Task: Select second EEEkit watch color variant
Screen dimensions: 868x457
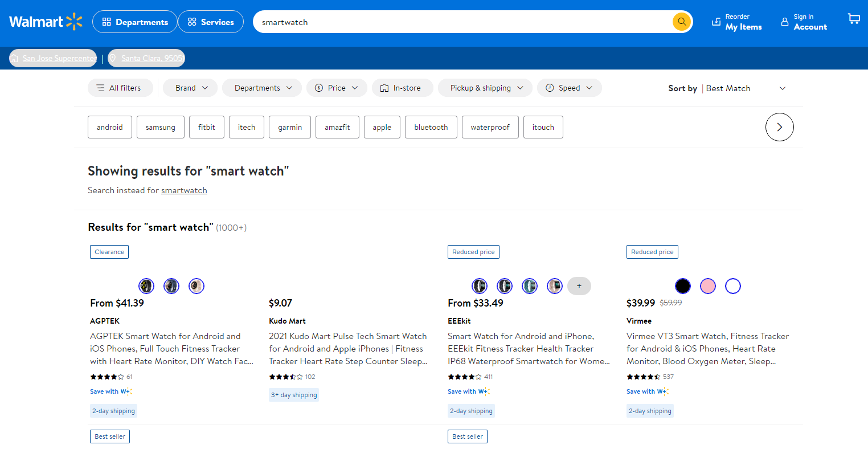Action: click(x=505, y=286)
